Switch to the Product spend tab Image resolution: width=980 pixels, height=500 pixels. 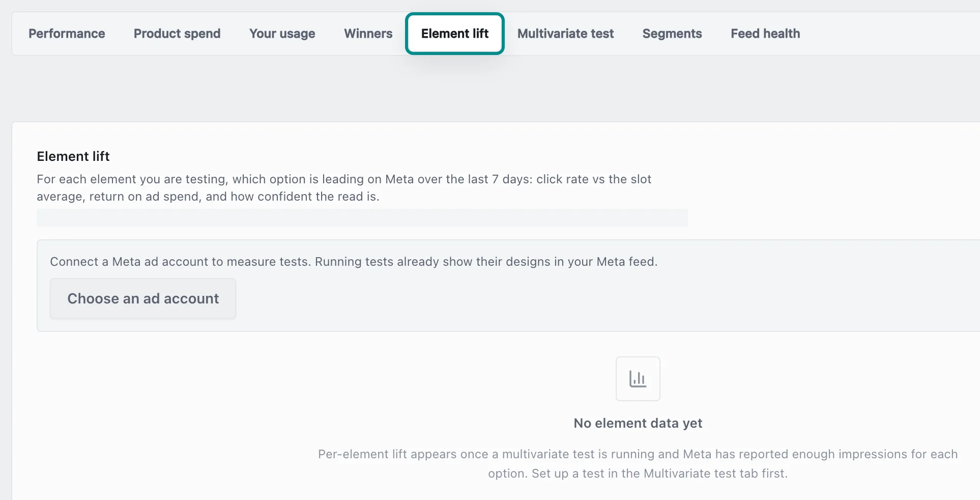[177, 34]
